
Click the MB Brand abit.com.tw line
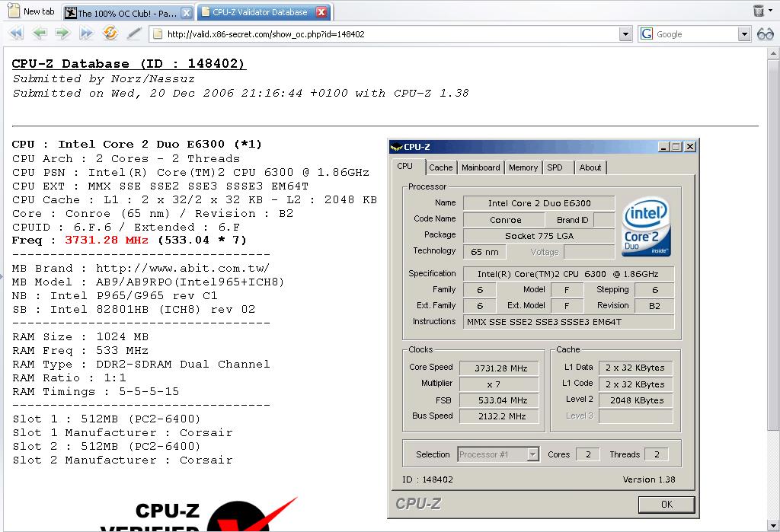(141, 269)
